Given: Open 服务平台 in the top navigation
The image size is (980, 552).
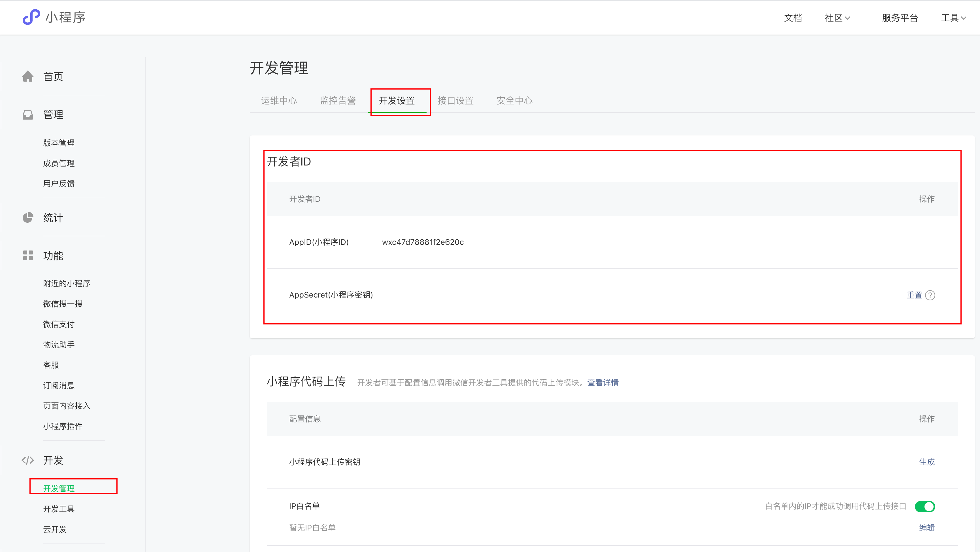Looking at the screenshot, I should (x=900, y=18).
